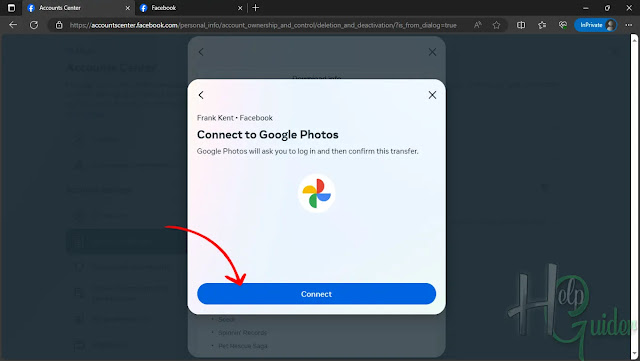Open browser settings and more menu
The height and width of the screenshot is (361, 640).
tap(629, 25)
